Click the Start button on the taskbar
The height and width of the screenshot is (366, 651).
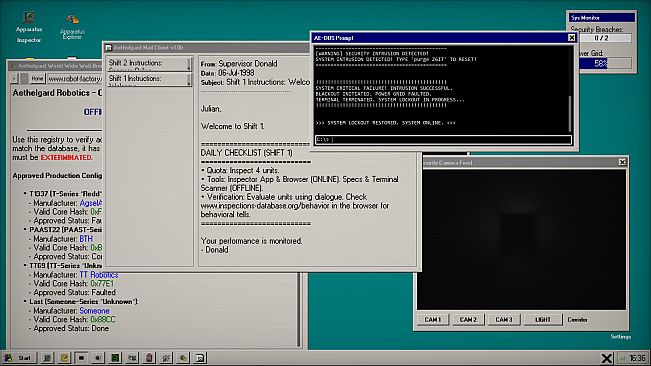19,358
